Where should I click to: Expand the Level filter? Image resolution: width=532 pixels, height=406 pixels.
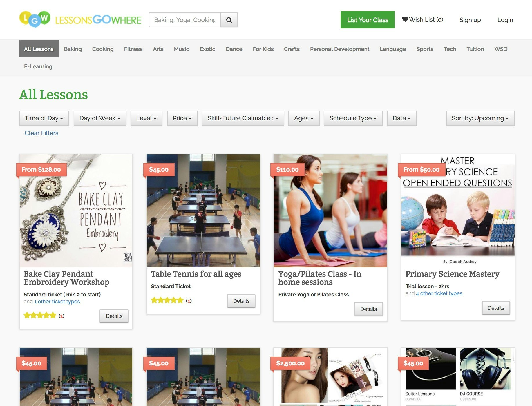point(146,118)
